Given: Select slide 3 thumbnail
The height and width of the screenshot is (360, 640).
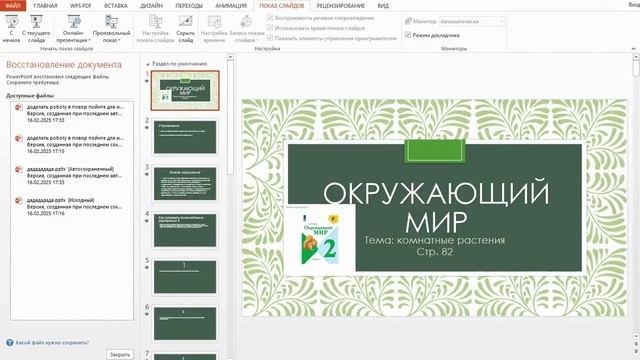Looking at the screenshot, I should (185, 184).
